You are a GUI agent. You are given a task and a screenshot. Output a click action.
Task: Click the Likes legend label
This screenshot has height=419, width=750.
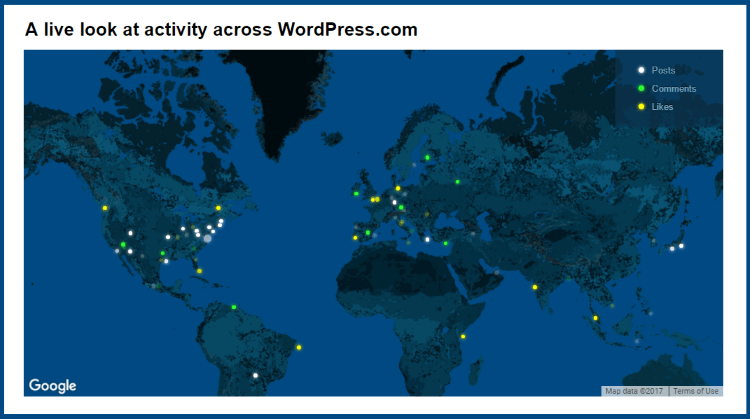point(662,107)
